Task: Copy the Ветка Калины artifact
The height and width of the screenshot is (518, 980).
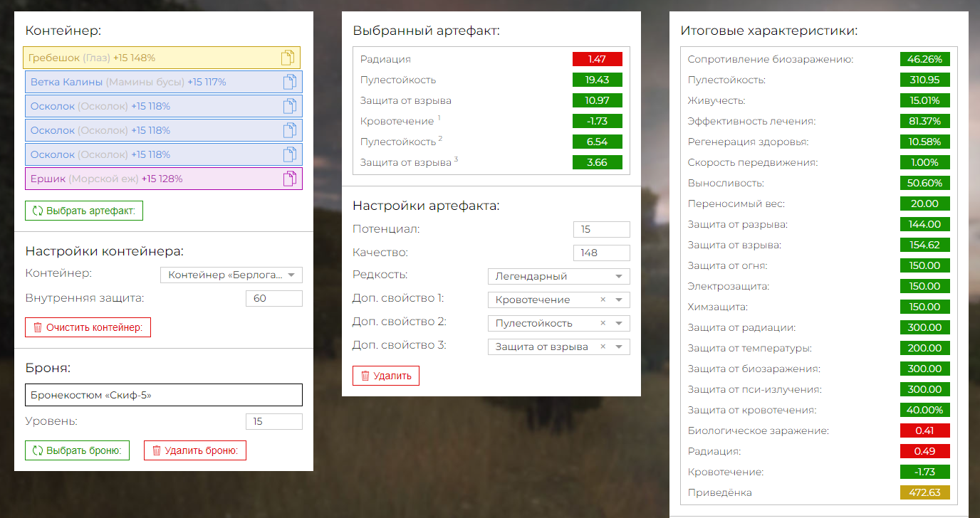Action: pos(289,82)
